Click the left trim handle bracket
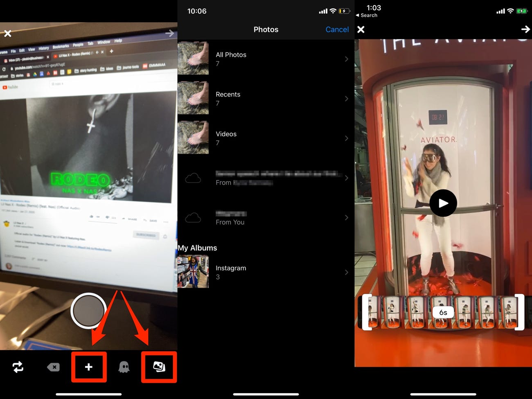The height and width of the screenshot is (399, 532). pyautogui.click(x=365, y=312)
